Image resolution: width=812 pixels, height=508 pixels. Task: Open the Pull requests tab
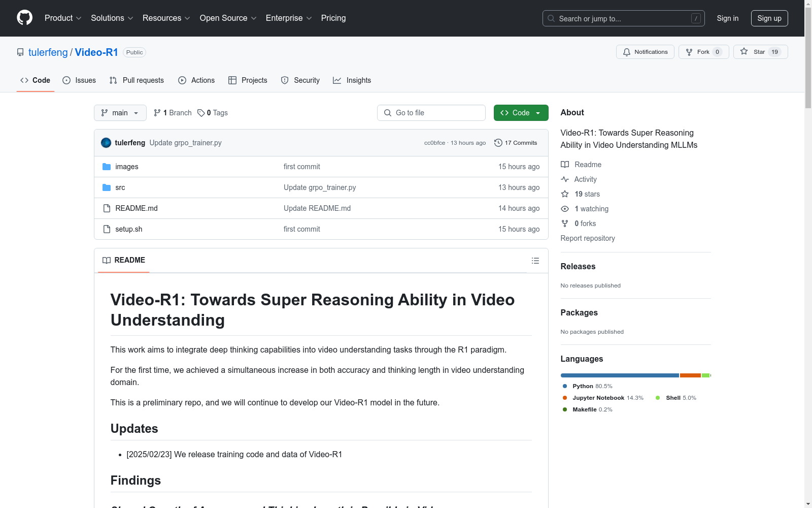pos(137,80)
